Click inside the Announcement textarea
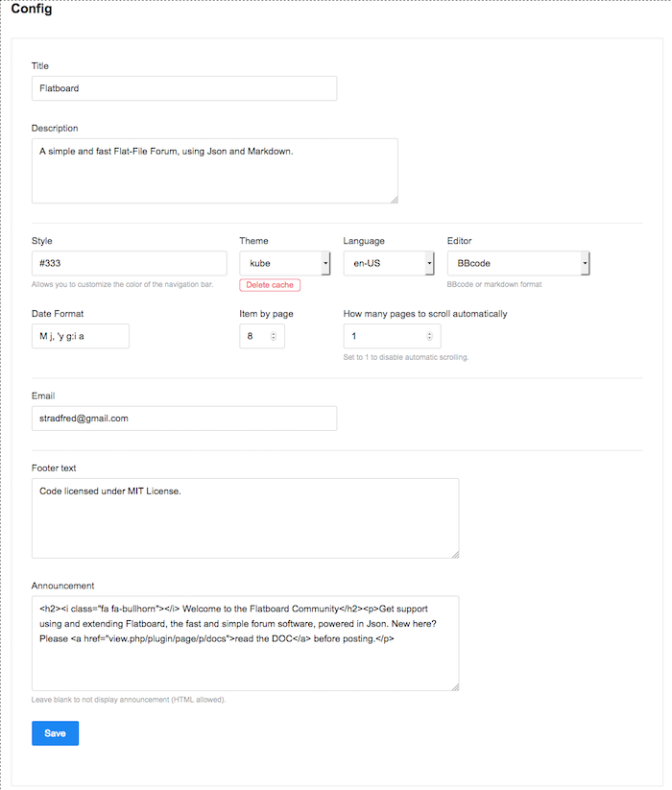This screenshot has height=790, width=672. (x=246, y=643)
